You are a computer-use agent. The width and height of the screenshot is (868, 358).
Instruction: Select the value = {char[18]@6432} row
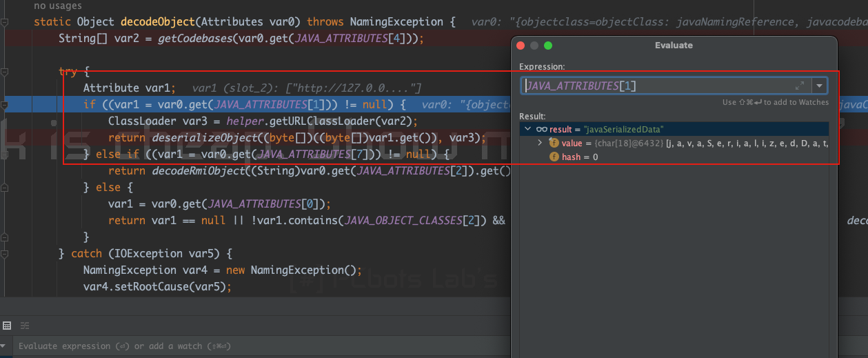pos(674,143)
